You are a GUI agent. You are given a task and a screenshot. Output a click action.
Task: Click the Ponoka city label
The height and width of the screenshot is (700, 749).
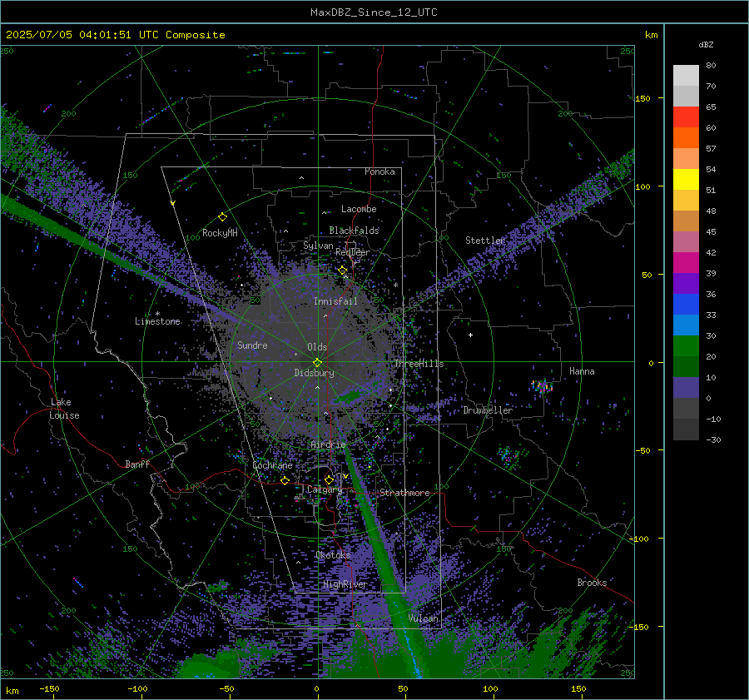[x=379, y=171]
